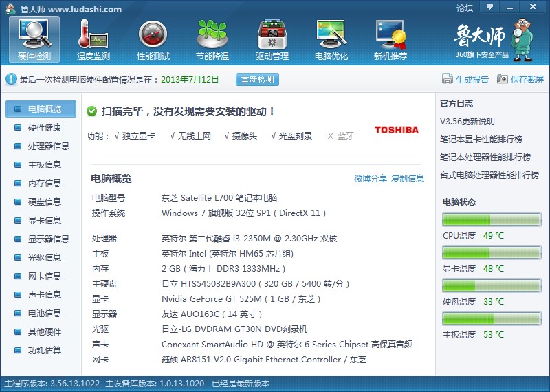Viewport: 550px width, 392px height.
Task: Click the 生成报告 printer icon
Action: coord(448,79)
